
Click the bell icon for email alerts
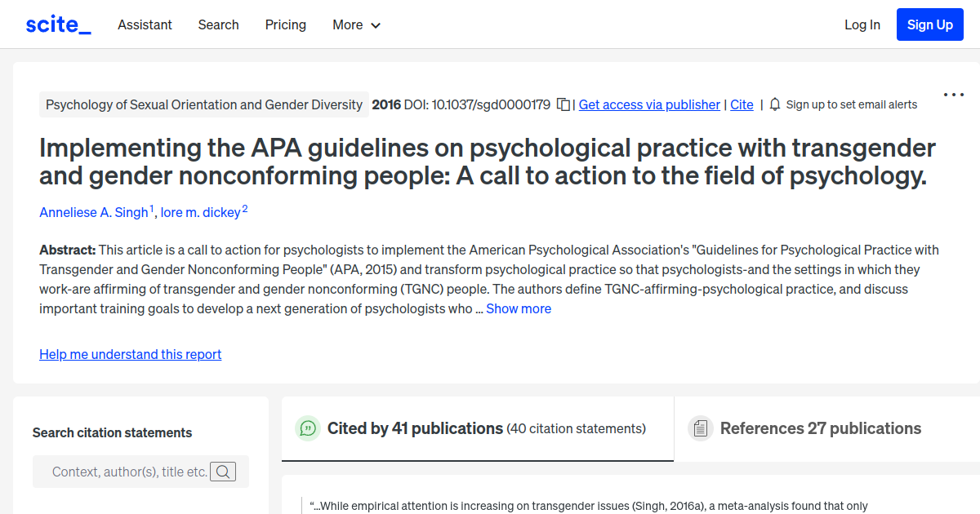(773, 104)
